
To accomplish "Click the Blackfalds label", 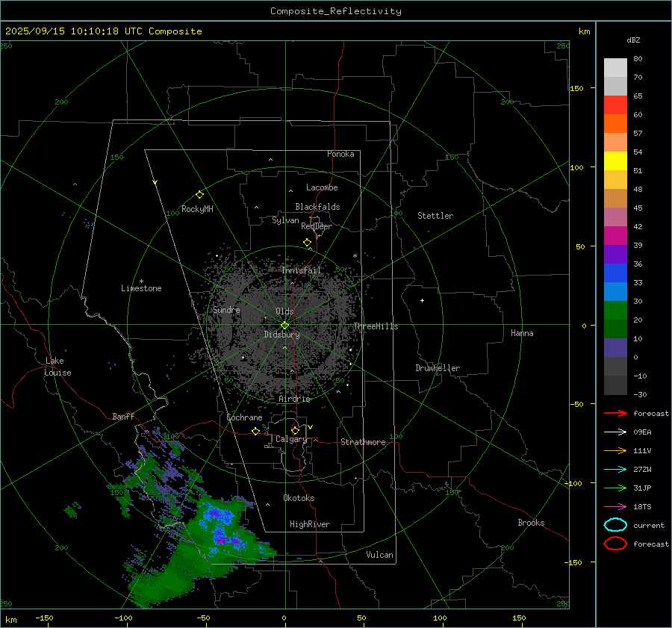I will point(317,207).
